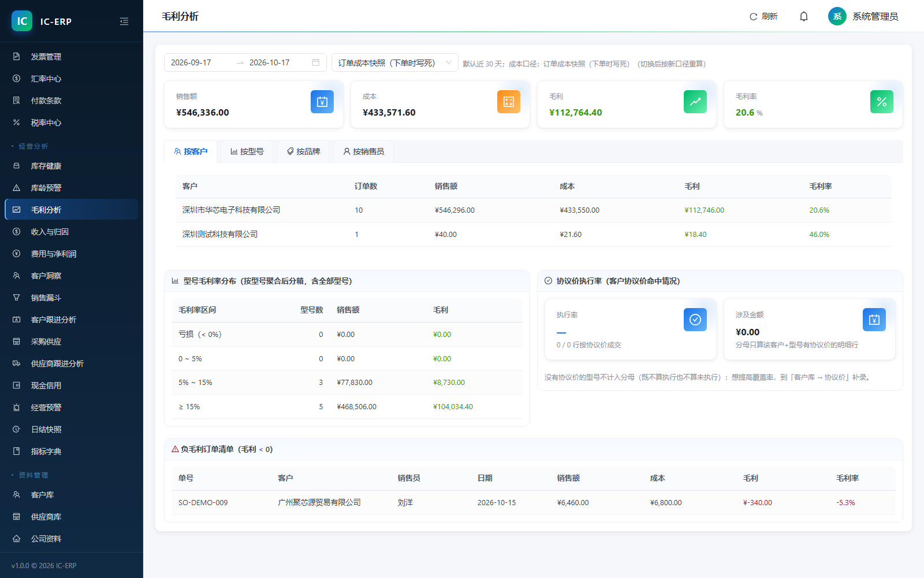Select 毛利分析 in the sidebar
This screenshot has width=924, height=578.
[x=71, y=210]
